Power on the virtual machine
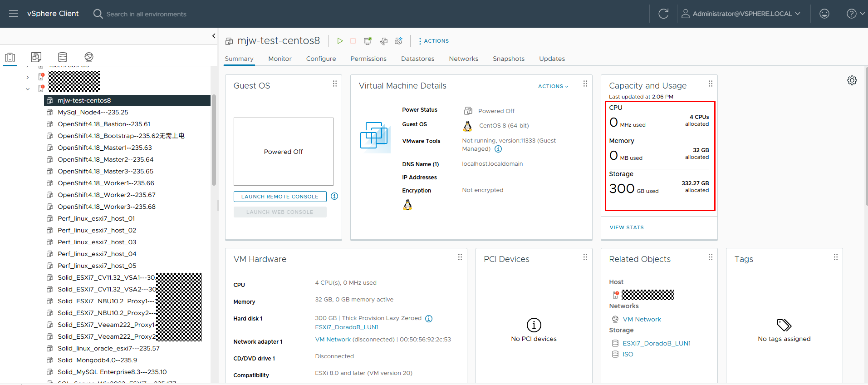This screenshot has width=868, height=385. point(340,41)
